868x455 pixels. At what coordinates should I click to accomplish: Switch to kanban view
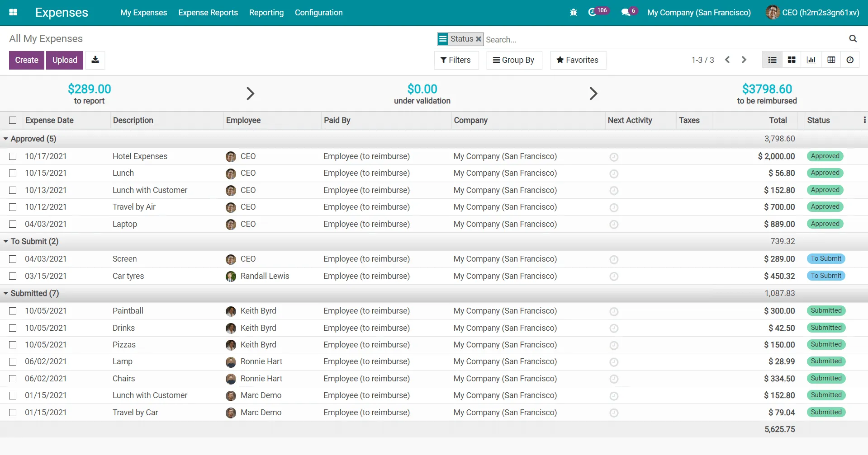pyautogui.click(x=792, y=60)
